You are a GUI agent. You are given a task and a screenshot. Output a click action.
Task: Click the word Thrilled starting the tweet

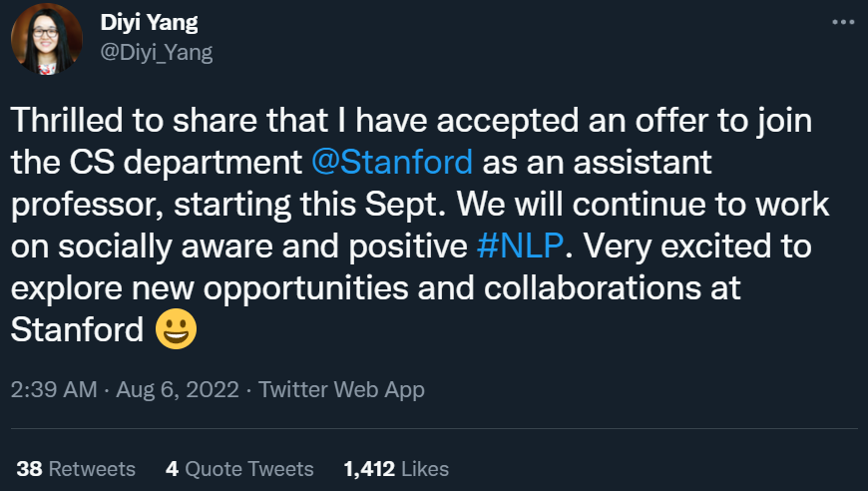click(x=63, y=120)
